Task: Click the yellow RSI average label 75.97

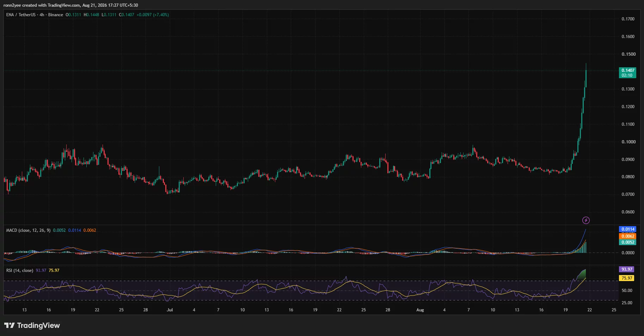Action: point(627,278)
